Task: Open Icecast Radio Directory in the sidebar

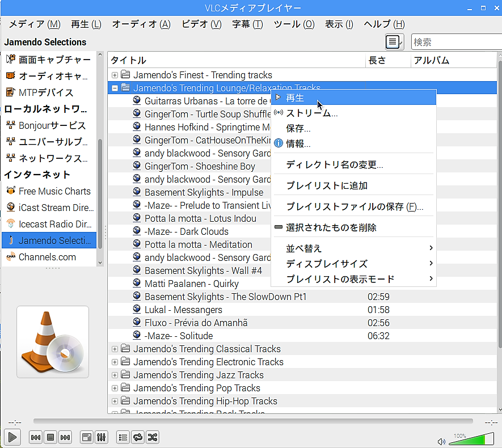Action: (x=49, y=224)
